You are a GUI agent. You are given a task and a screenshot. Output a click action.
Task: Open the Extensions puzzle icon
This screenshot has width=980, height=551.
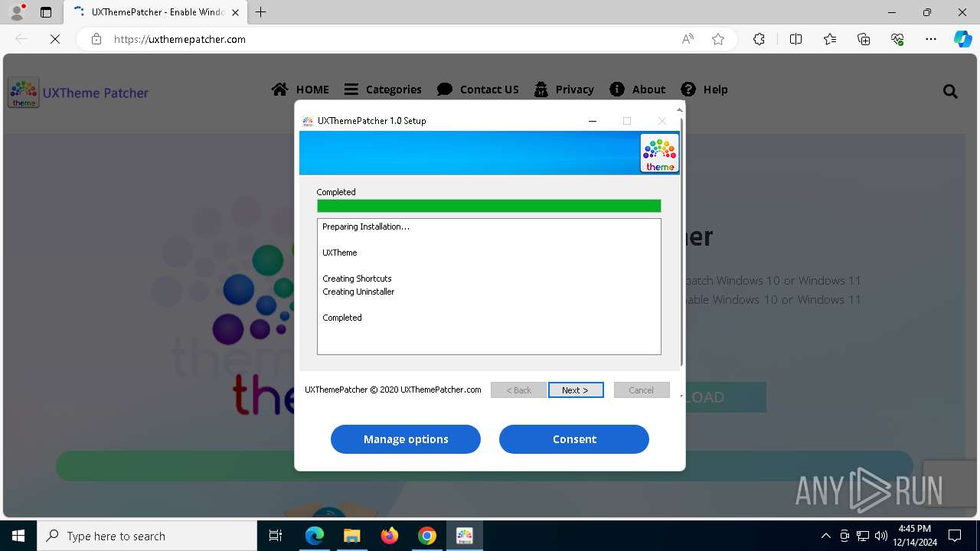[759, 39]
